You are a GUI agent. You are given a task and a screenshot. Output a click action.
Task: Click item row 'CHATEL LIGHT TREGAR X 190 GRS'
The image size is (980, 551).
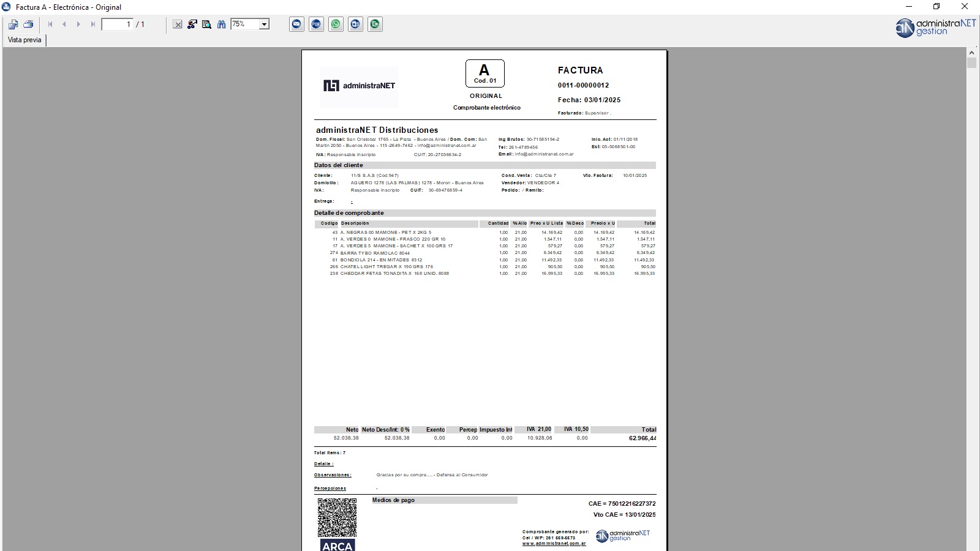coord(484,267)
